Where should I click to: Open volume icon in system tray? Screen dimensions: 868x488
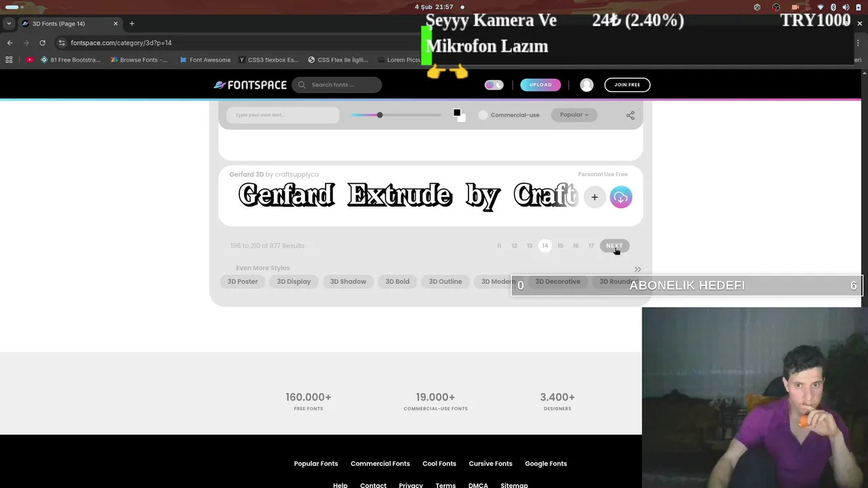[x=846, y=7]
